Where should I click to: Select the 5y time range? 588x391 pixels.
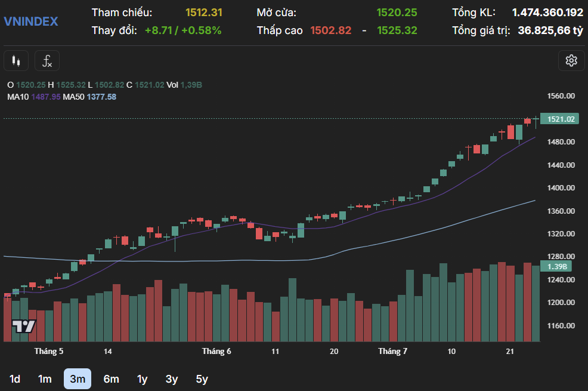(202, 378)
